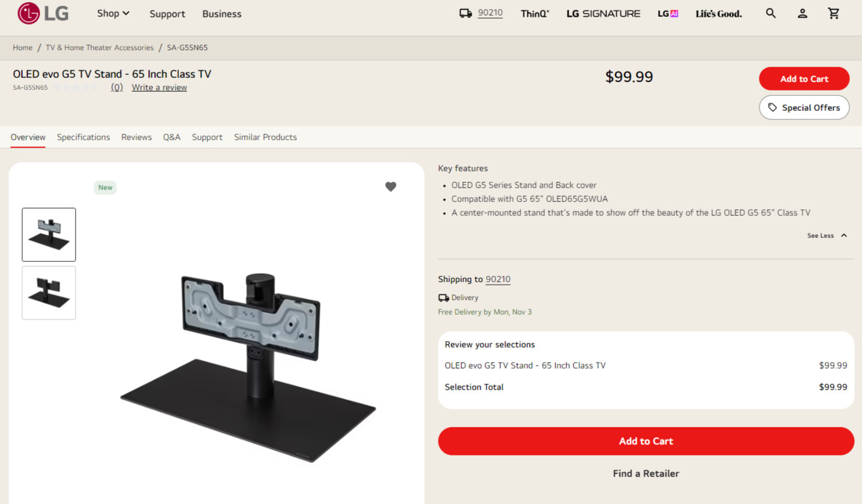Open the shopping cart icon
Image resolution: width=862 pixels, height=504 pixels.
coord(834,13)
